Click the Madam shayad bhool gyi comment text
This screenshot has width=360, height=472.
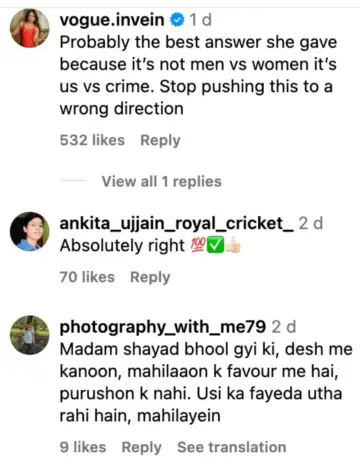[x=206, y=382]
